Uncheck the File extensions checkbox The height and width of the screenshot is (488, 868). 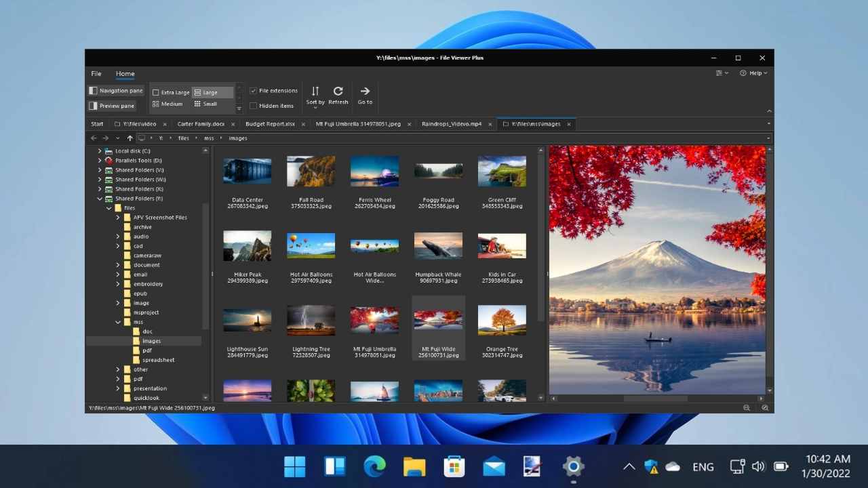[253, 91]
